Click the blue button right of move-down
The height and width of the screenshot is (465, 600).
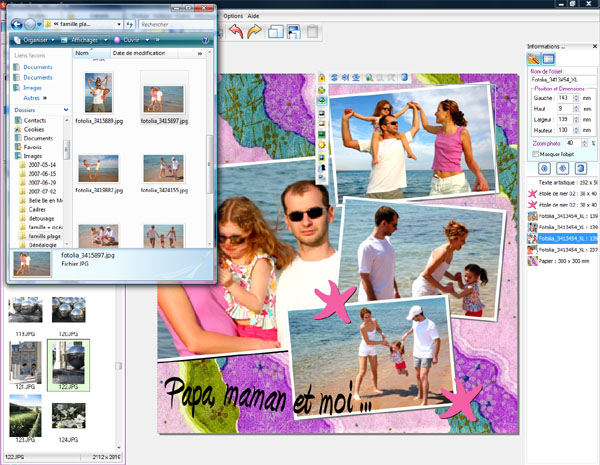tap(580, 168)
